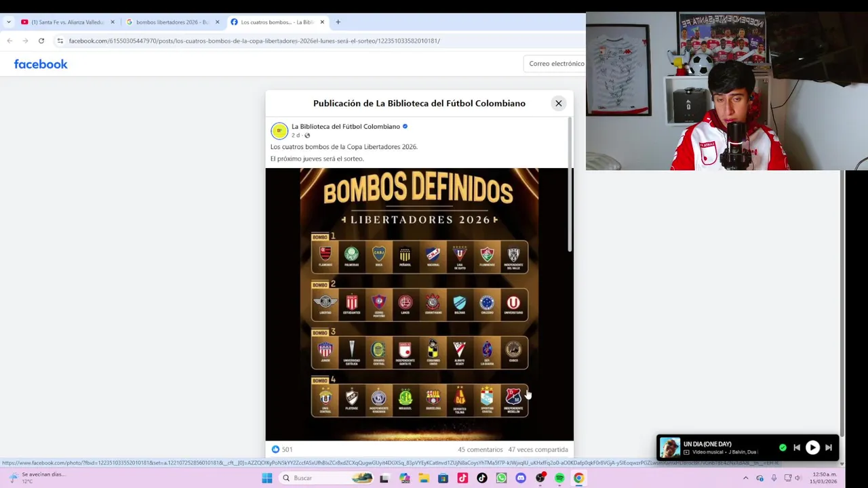
Task: Reload the current page
Action: [41, 41]
